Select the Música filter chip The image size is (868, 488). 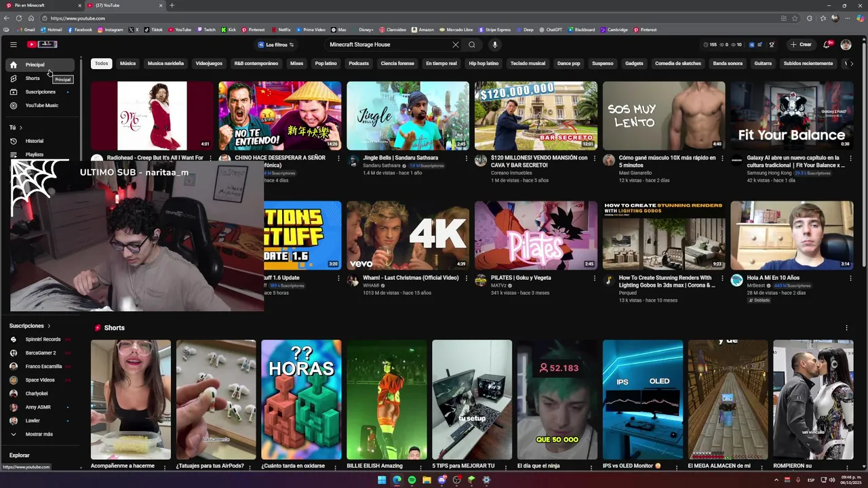click(x=128, y=64)
